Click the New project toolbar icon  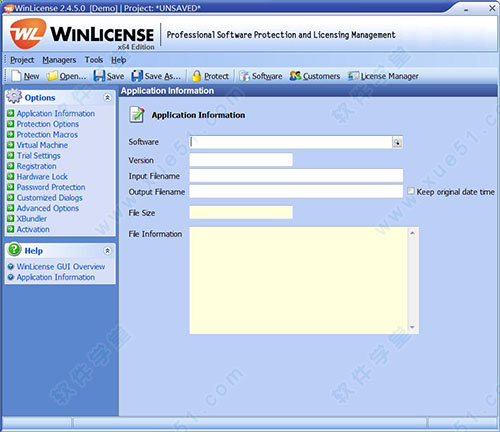(x=16, y=76)
